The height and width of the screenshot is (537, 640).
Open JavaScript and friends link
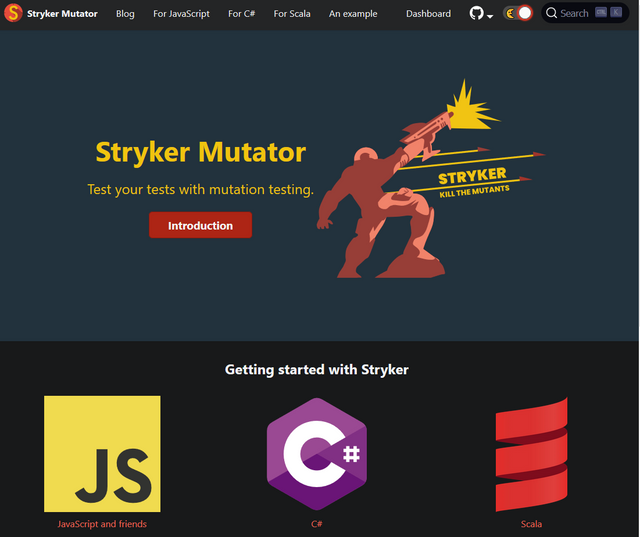(x=102, y=524)
